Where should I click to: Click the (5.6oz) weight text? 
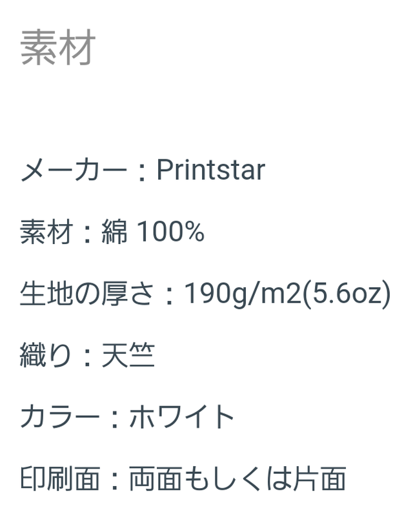pos(347,294)
